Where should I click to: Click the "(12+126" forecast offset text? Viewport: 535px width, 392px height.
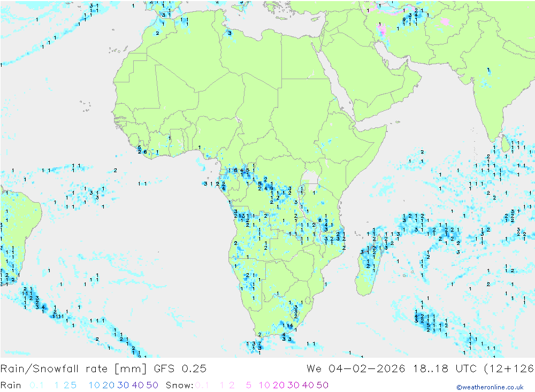(509, 369)
